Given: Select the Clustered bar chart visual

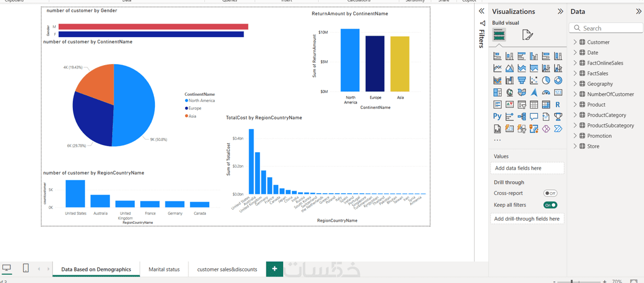Looking at the screenshot, I should 521,56.
